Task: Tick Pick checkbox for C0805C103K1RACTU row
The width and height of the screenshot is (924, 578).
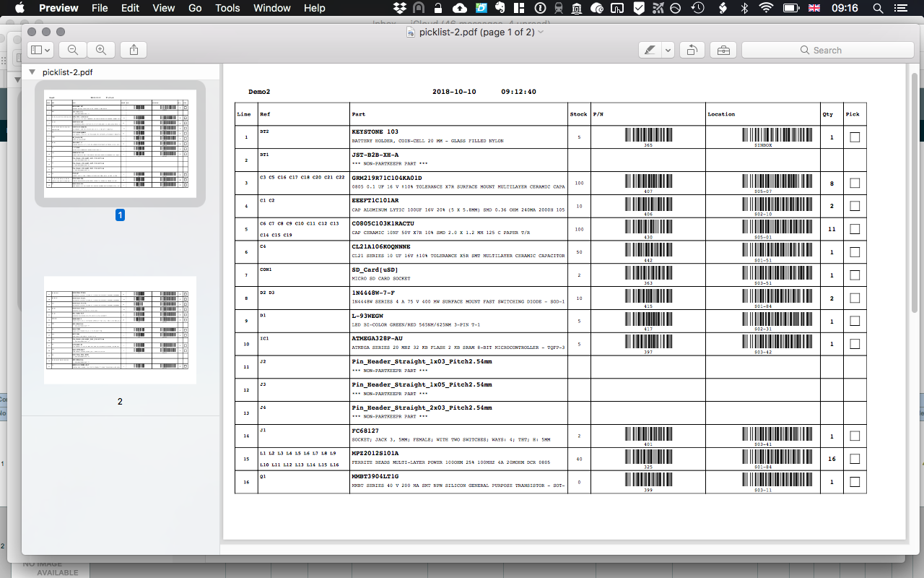Action: pyautogui.click(x=855, y=229)
